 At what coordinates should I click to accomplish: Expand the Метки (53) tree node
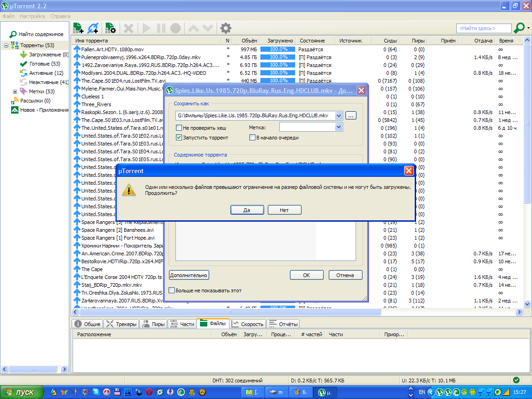coord(15,91)
